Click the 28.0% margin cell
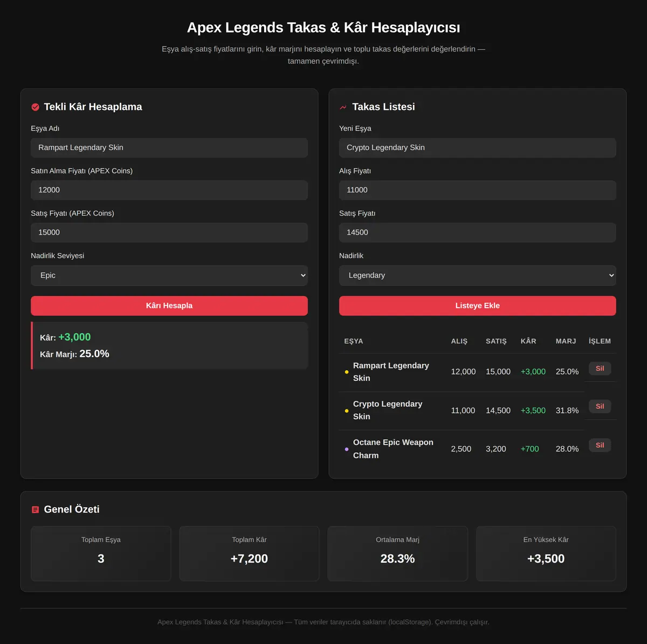 tap(567, 449)
